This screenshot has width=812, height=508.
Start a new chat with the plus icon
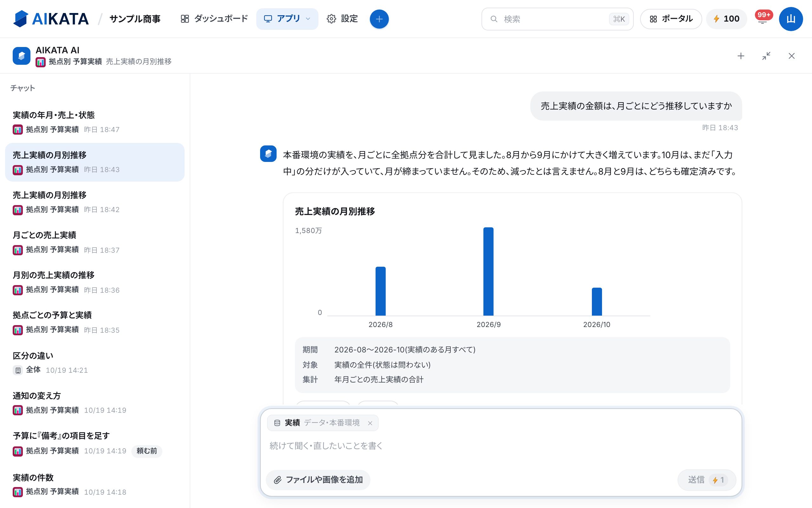click(741, 56)
